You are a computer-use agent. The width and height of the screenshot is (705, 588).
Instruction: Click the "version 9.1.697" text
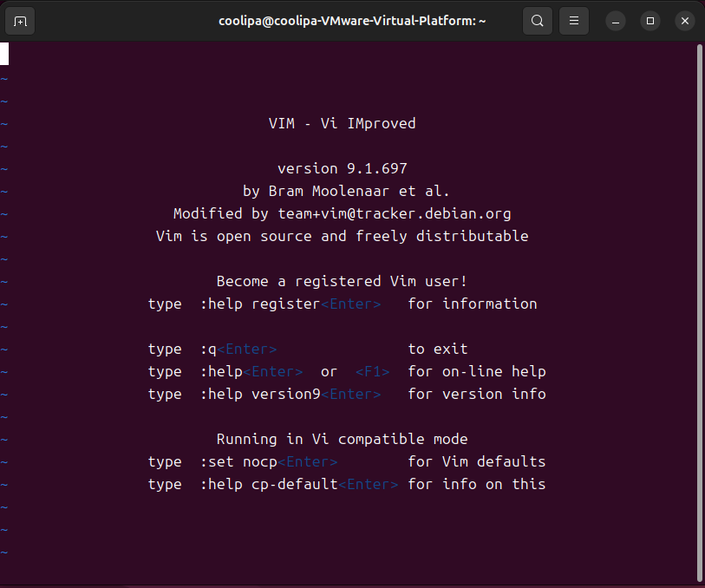click(343, 168)
